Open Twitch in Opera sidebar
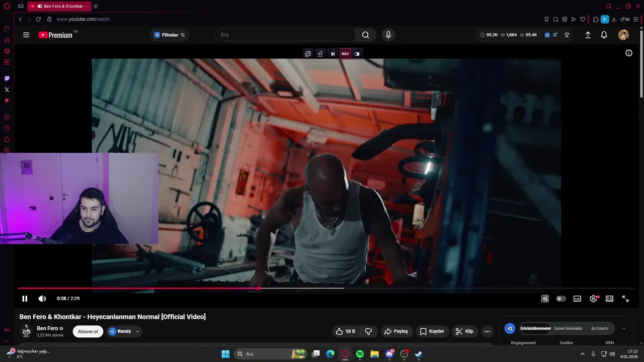The width and height of the screenshot is (644, 362). [x=7, y=78]
